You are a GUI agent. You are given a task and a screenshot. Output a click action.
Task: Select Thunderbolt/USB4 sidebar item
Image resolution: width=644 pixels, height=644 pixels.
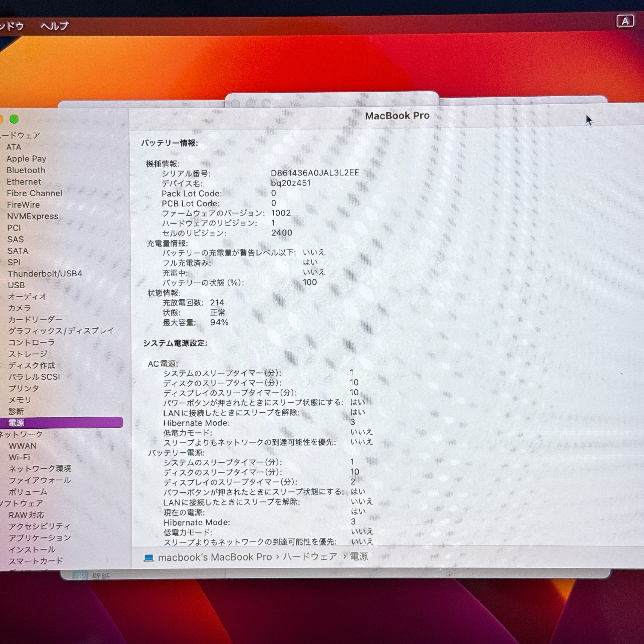point(45,274)
